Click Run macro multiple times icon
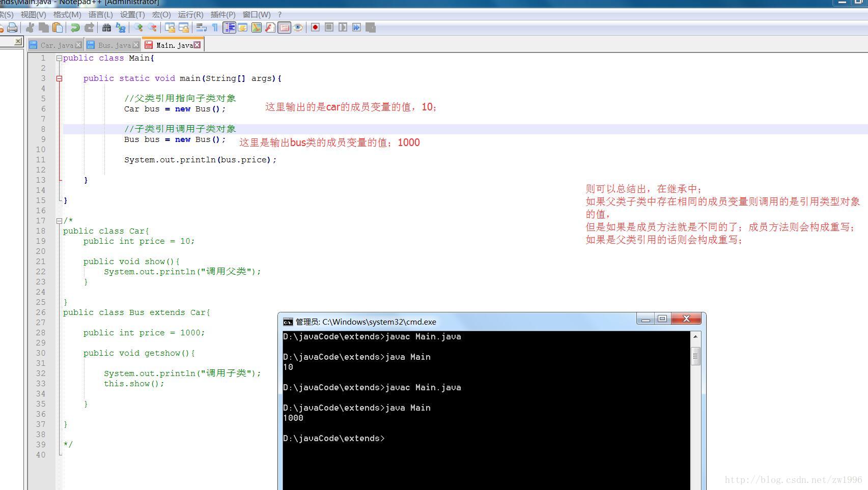This screenshot has height=490, width=868. pos(357,27)
